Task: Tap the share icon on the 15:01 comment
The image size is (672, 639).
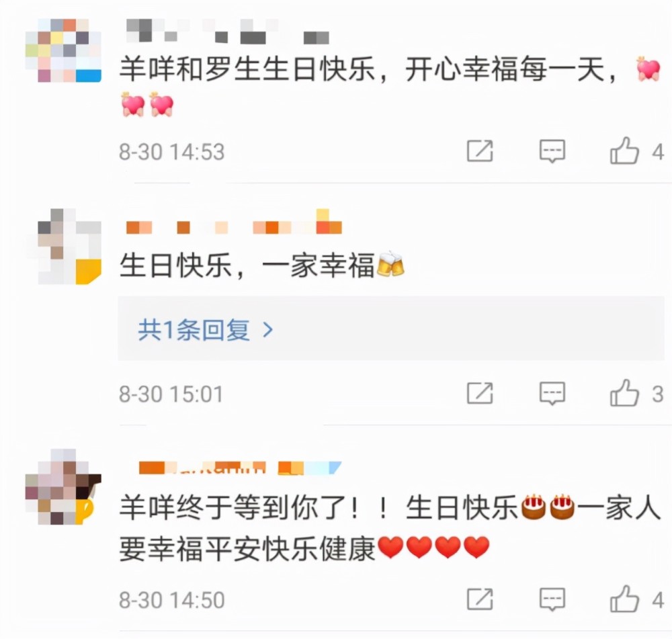Action: [x=480, y=393]
